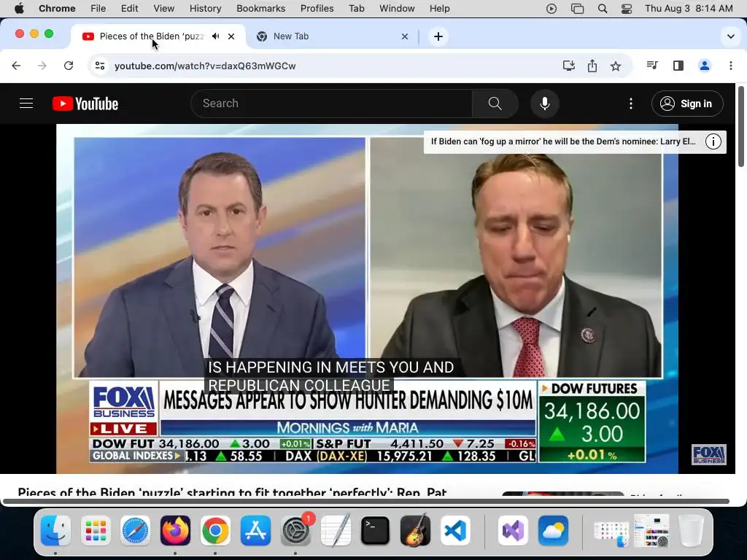Expand tab search dropdown chevron

pyautogui.click(x=731, y=36)
